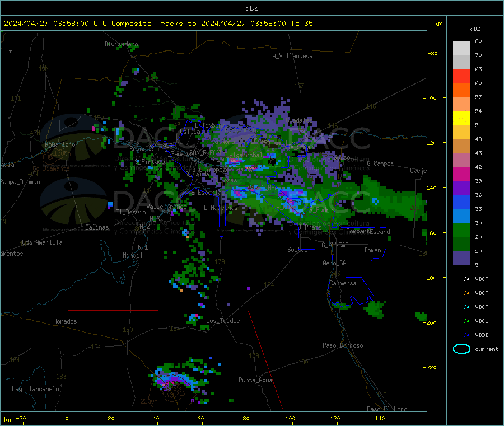
Task: Click the Salinas map label
Action: (x=97, y=227)
